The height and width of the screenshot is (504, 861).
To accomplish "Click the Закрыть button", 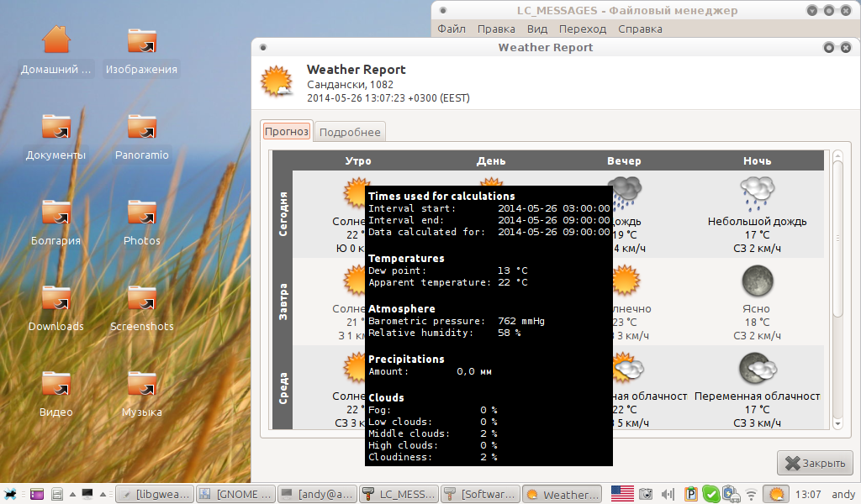I will (x=815, y=463).
